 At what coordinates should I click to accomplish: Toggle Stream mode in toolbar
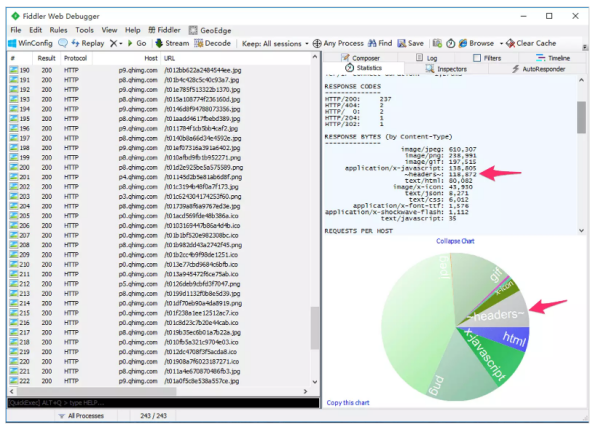(172, 43)
